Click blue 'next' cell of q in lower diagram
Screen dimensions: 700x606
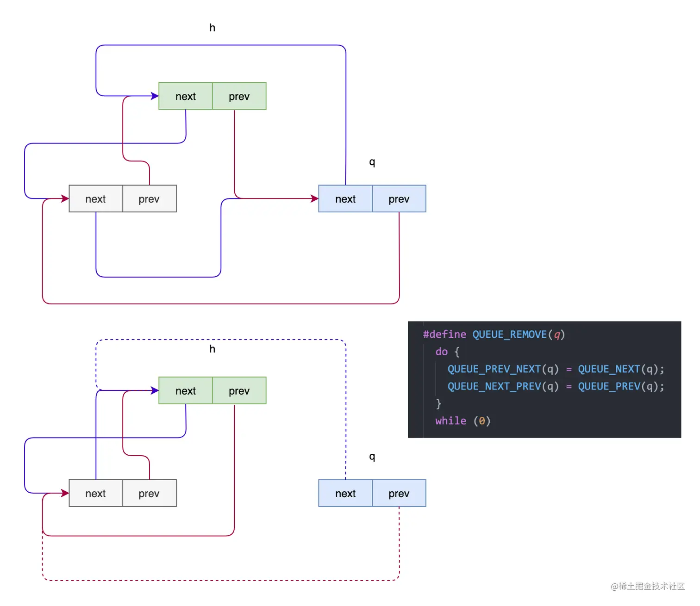(x=345, y=494)
